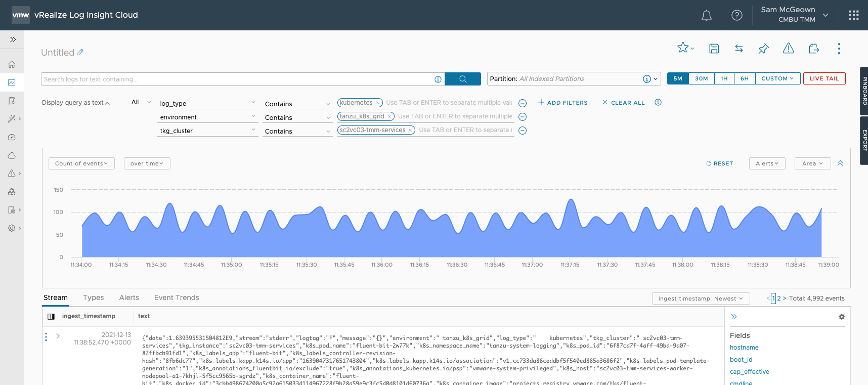This screenshot has height=385, width=868.
Task: Switch to the Event Trends tab
Action: pos(177,297)
